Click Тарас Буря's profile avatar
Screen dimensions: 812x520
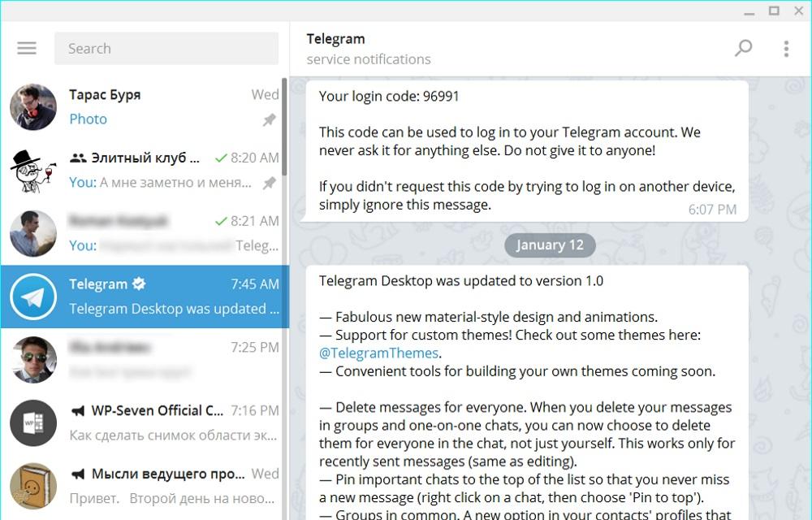coord(33,106)
